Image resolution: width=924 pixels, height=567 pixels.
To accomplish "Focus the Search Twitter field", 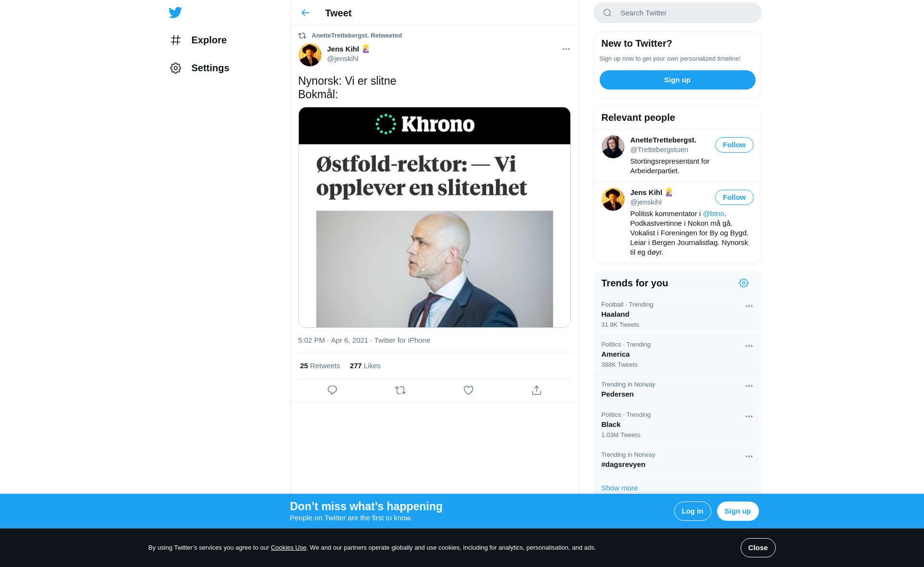I will (x=677, y=13).
